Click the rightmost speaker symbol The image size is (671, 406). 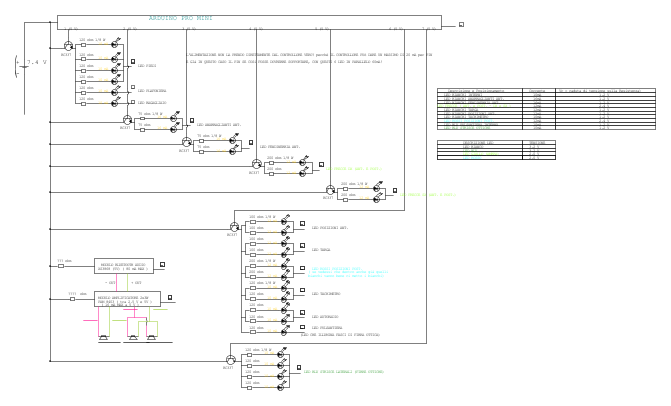coord(152,338)
